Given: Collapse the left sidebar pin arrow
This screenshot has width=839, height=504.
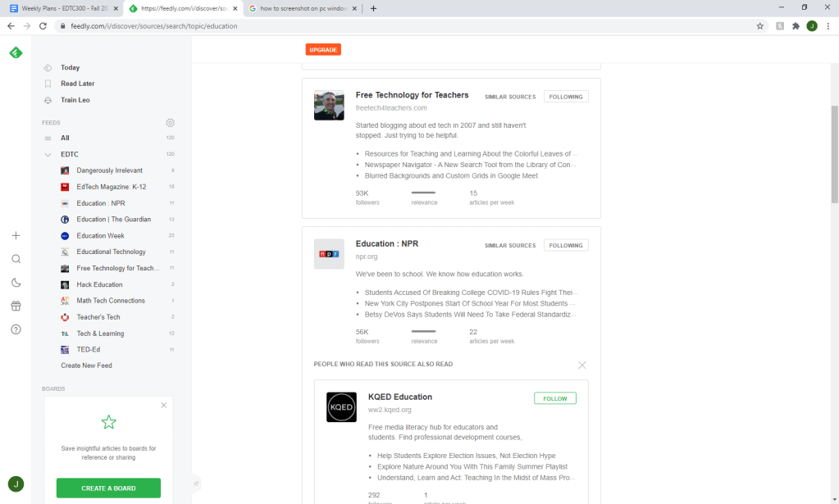Looking at the screenshot, I should [196, 484].
